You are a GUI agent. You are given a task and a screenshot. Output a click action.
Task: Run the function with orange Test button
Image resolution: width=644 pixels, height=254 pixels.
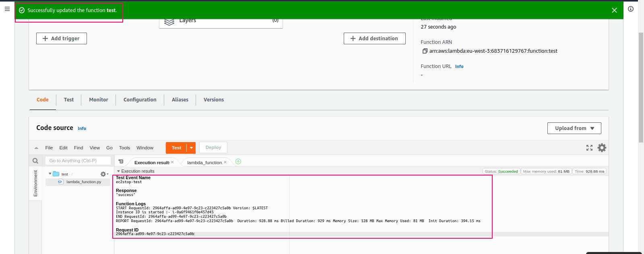pyautogui.click(x=176, y=148)
